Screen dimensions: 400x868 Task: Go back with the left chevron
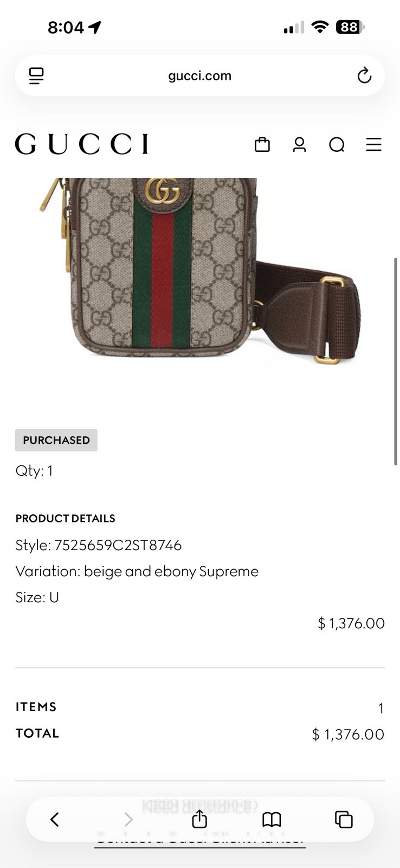(x=54, y=819)
